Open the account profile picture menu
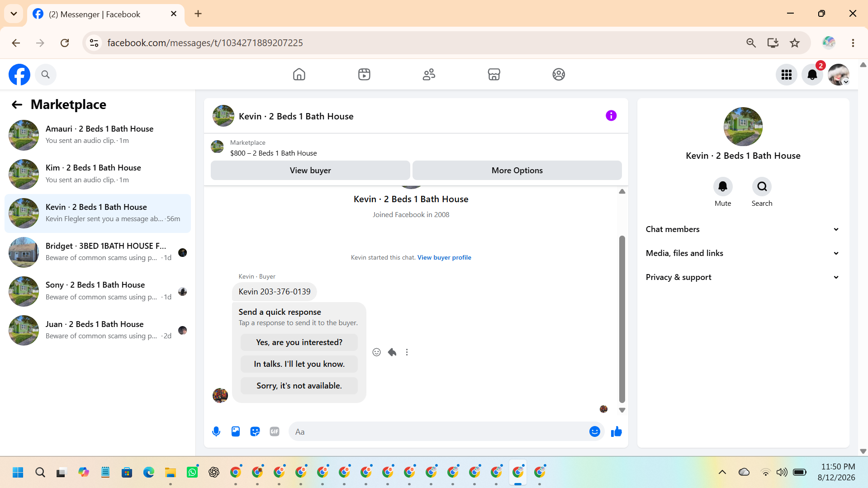 point(839,75)
